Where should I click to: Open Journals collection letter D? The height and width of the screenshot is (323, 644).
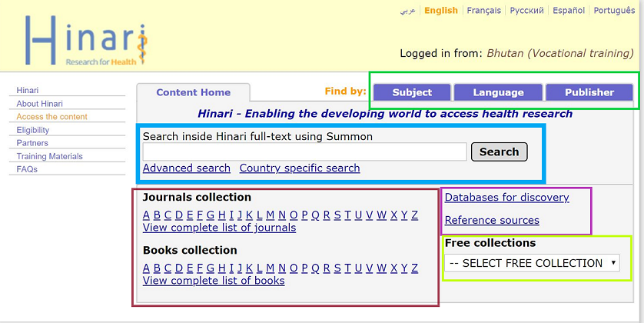(178, 215)
